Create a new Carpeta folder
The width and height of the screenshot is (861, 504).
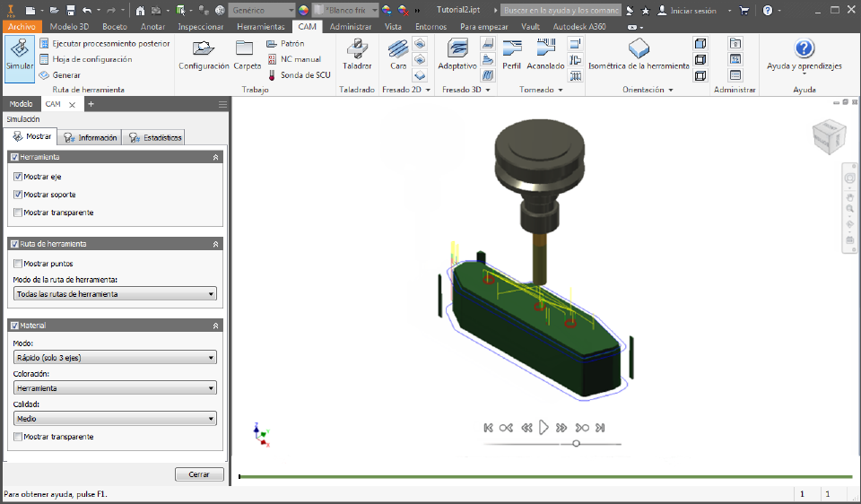(x=247, y=55)
